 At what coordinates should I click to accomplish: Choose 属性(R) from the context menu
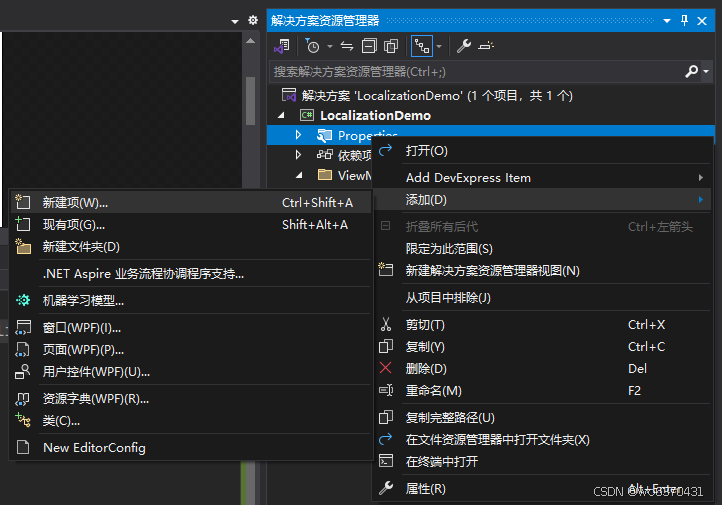coord(541,489)
